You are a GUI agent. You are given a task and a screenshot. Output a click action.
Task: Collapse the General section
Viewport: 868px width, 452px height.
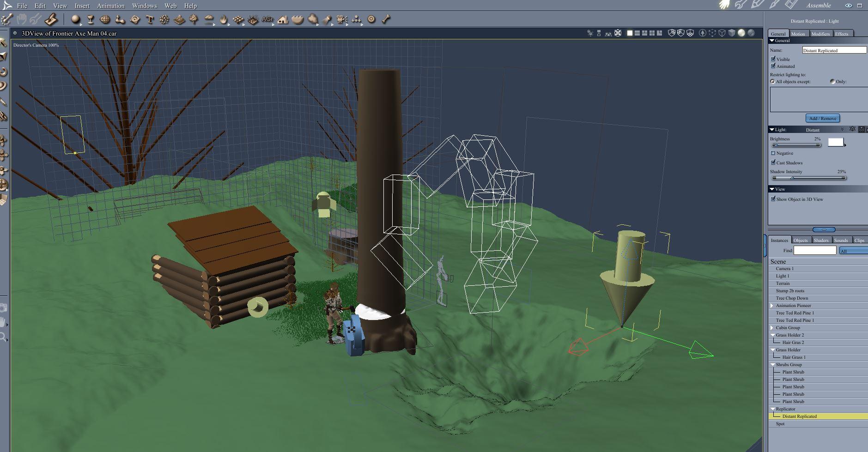(x=772, y=41)
